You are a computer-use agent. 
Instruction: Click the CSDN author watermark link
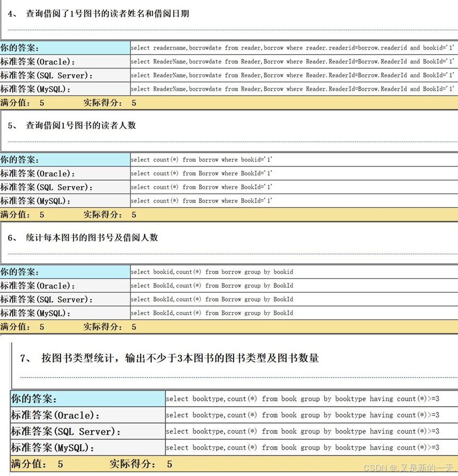(x=409, y=468)
